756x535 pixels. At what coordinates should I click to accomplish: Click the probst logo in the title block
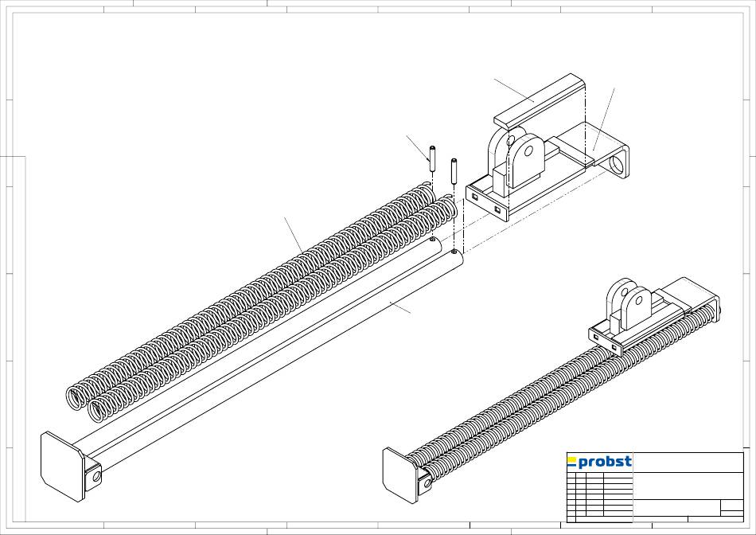(x=599, y=463)
